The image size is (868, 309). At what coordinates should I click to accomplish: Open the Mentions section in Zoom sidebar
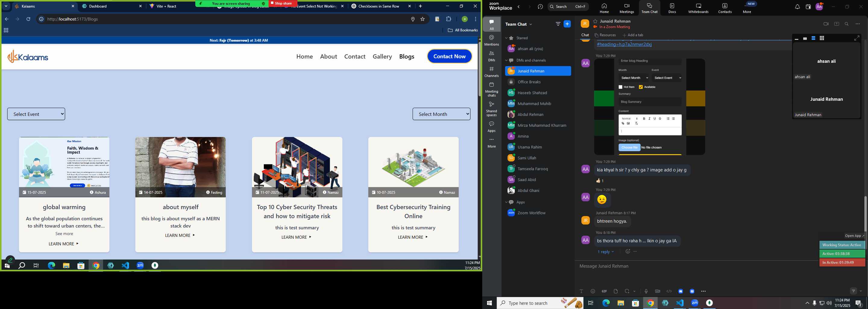coord(492,40)
